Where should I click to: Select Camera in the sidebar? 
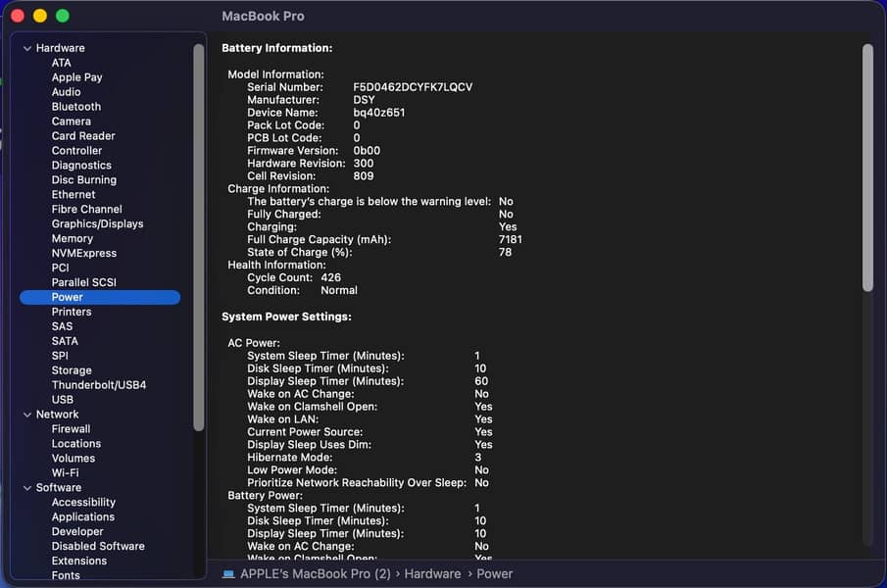point(72,122)
